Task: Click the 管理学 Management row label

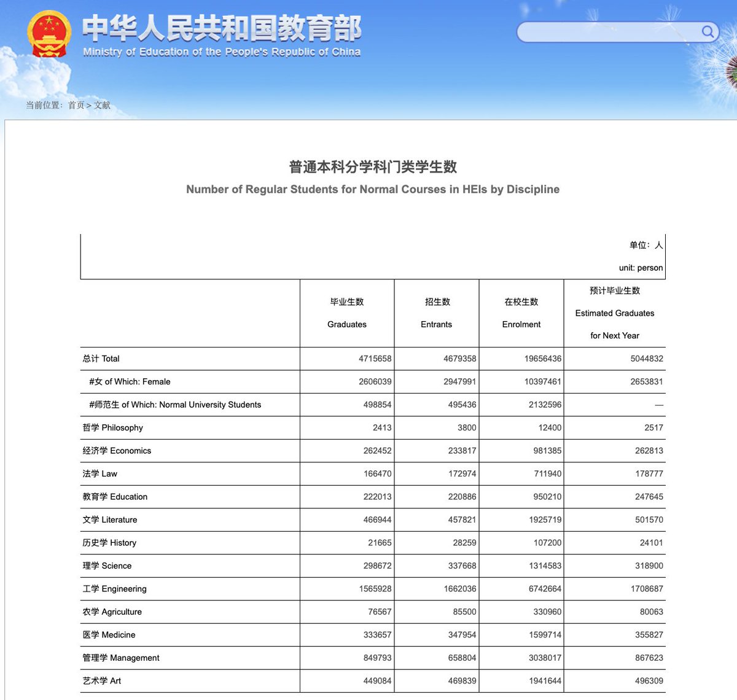Action: point(121,658)
